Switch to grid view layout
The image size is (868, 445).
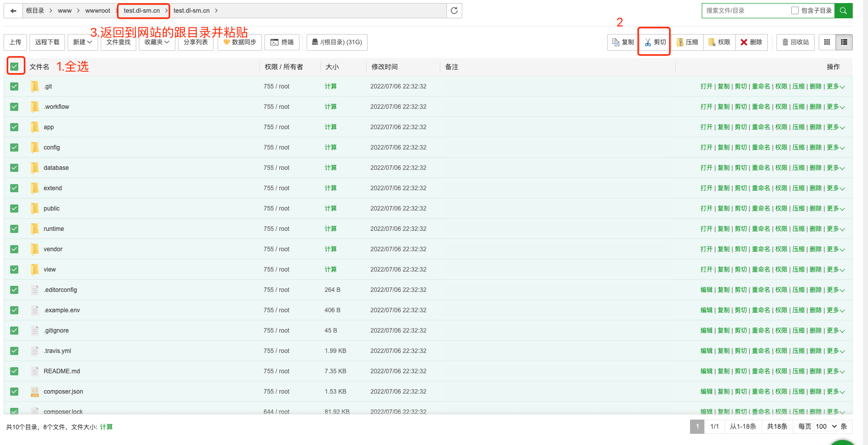827,42
